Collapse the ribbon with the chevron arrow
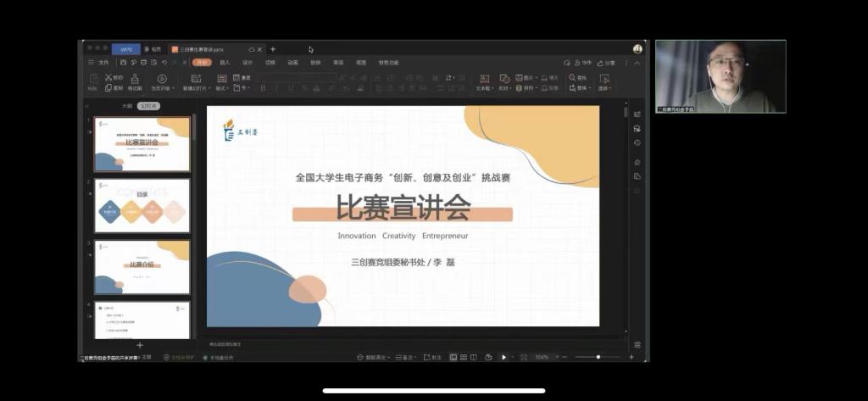The image size is (868, 401). tap(637, 62)
